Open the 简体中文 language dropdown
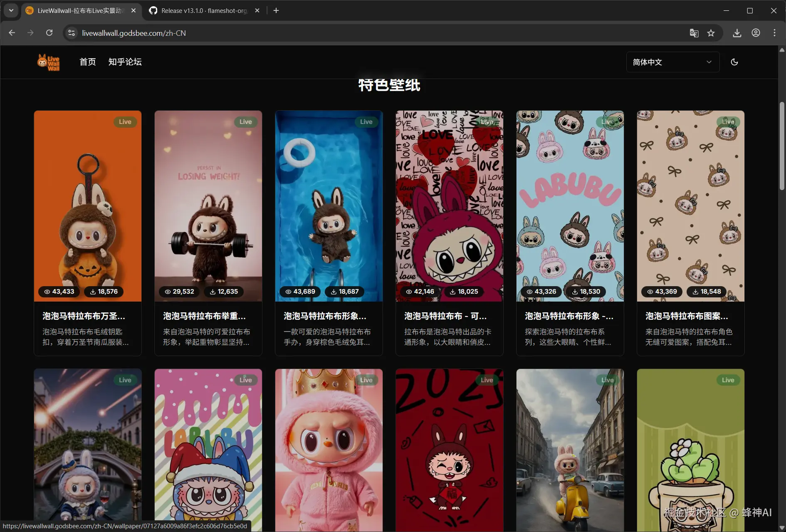The height and width of the screenshot is (532, 786). coord(672,62)
